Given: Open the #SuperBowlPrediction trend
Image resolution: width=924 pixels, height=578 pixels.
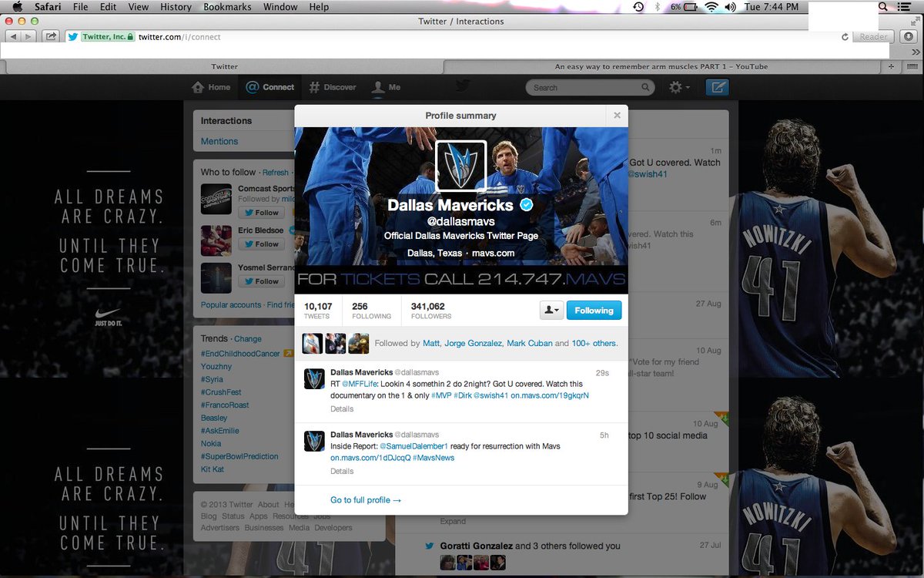Looking at the screenshot, I should 239,456.
